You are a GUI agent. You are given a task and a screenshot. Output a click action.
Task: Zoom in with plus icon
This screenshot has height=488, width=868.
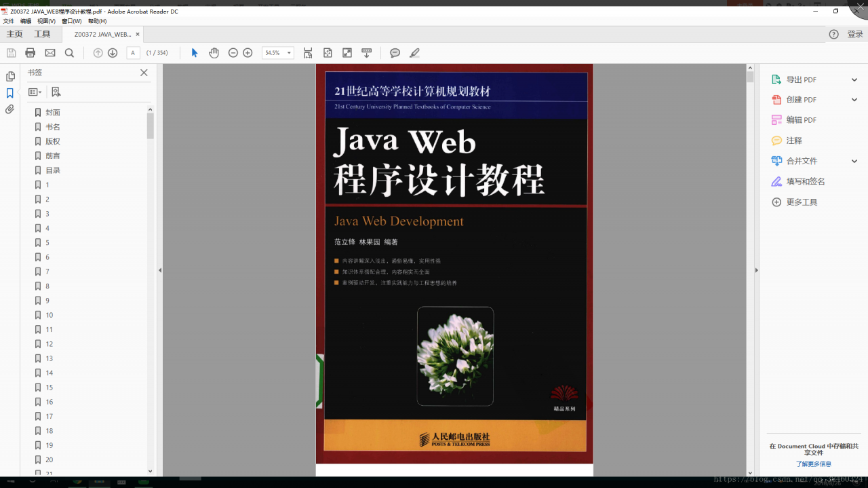coord(248,53)
